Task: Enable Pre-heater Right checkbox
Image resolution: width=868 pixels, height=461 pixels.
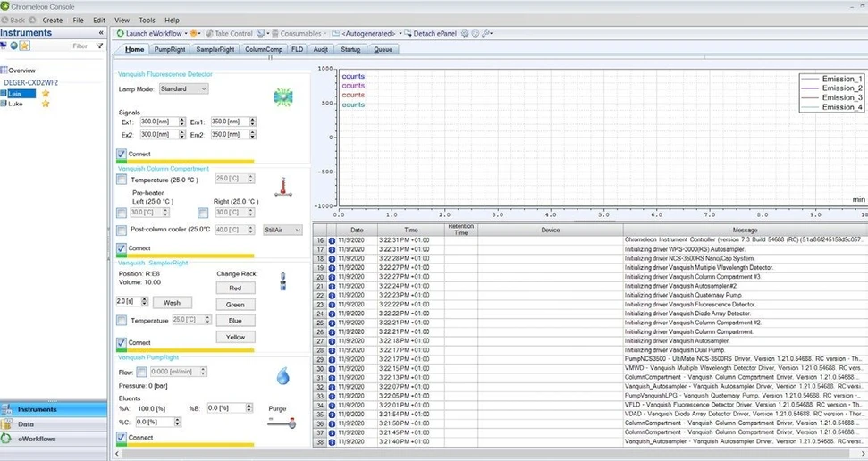Action: (203, 213)
